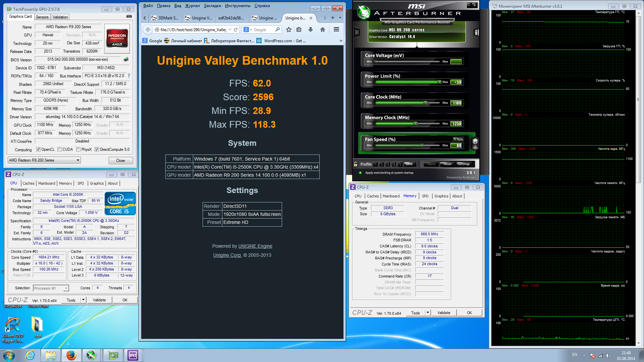Click the BIOS save chip icon in GPU-Z

coord(126,59)
